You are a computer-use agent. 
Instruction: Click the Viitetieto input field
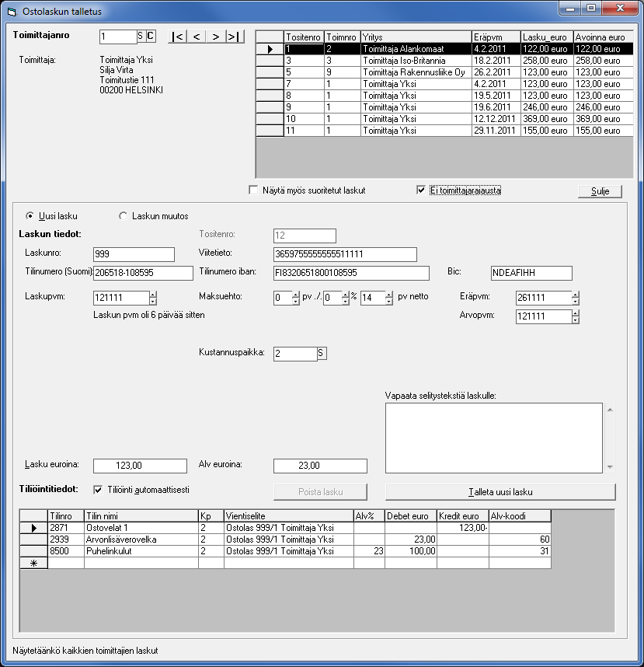tap(345, 254)
